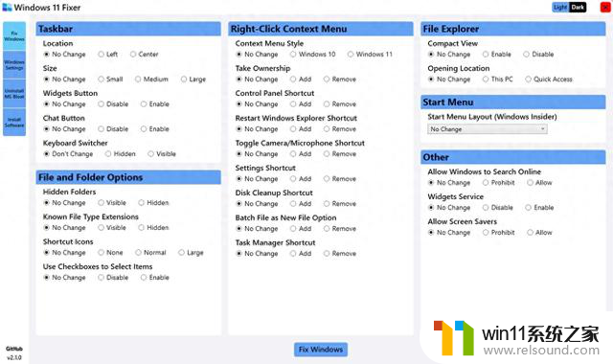Switch to Dark theme
The width and height of the screenshot is (613, 364).
tap(578, 7)
